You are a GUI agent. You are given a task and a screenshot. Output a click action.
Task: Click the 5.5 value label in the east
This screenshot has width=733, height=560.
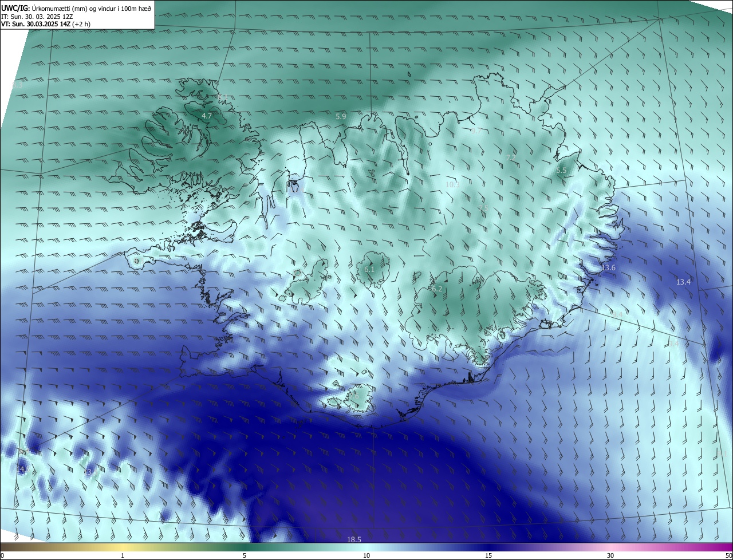click(561, 171)
